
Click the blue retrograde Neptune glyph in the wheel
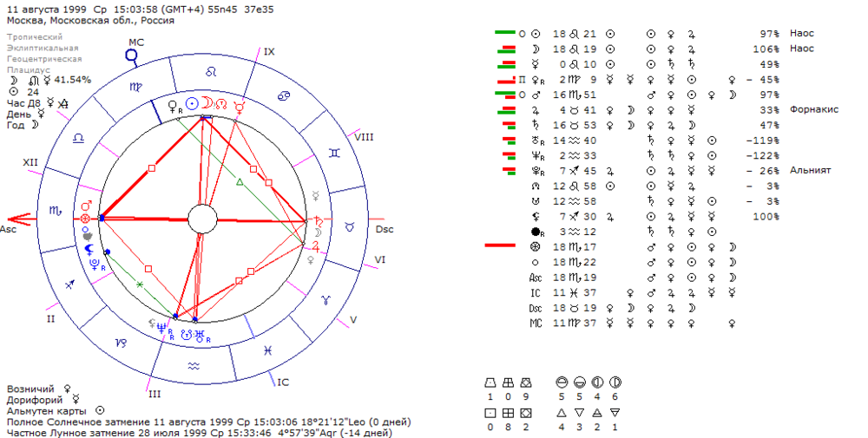click(161, 328)
